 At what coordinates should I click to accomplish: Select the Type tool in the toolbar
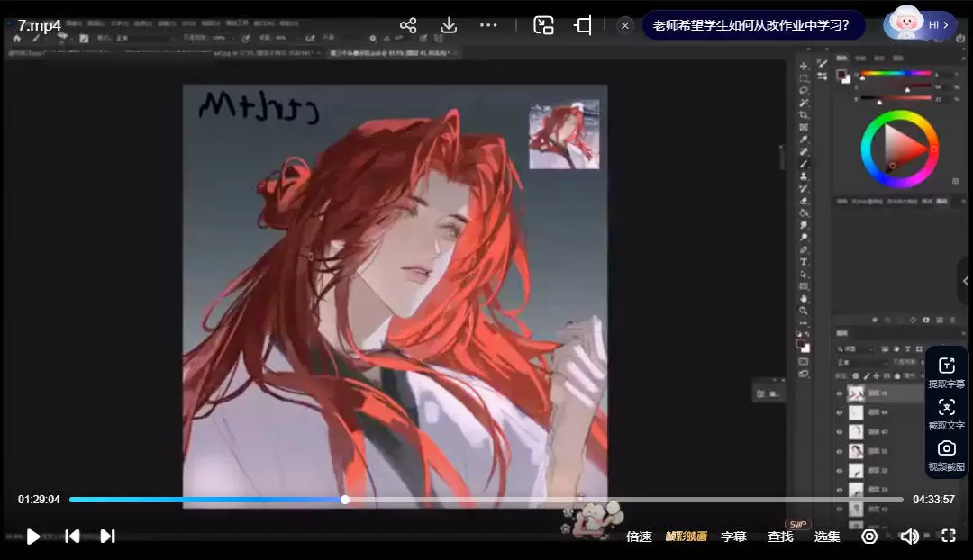point(804,262)
